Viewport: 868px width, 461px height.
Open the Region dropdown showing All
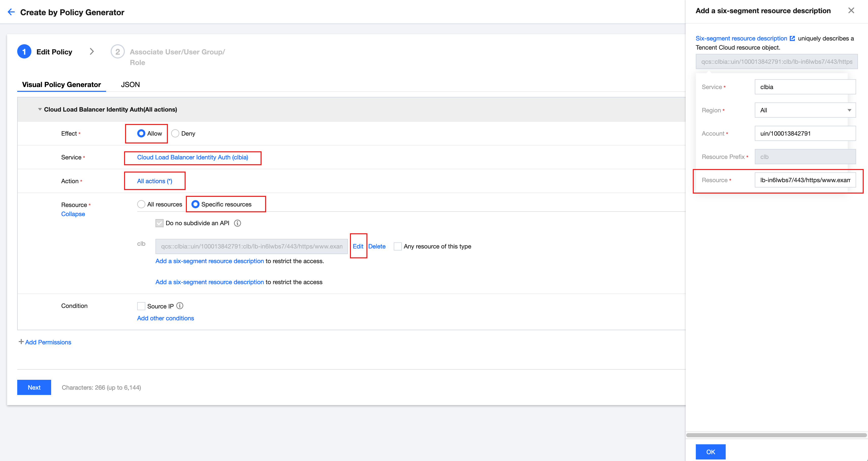[805, 110]
